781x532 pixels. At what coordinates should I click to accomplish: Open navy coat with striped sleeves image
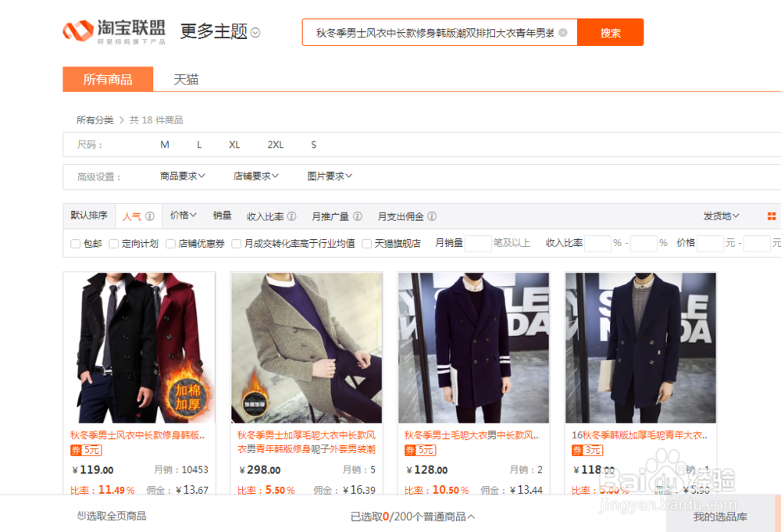[474, 348]
